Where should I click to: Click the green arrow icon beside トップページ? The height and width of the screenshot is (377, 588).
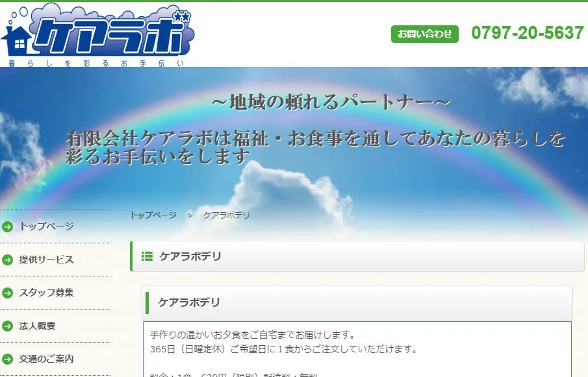click(8, 226)
